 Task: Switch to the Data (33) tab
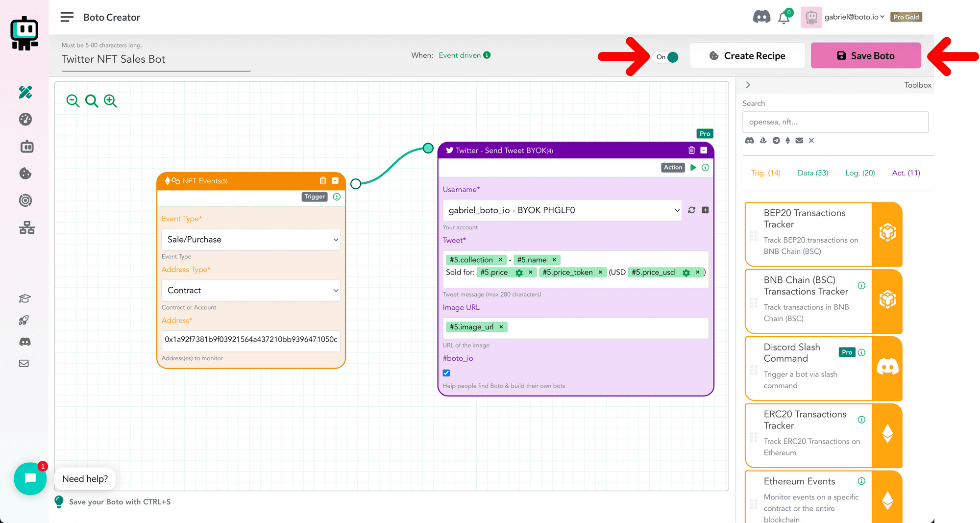coord(813,173)
